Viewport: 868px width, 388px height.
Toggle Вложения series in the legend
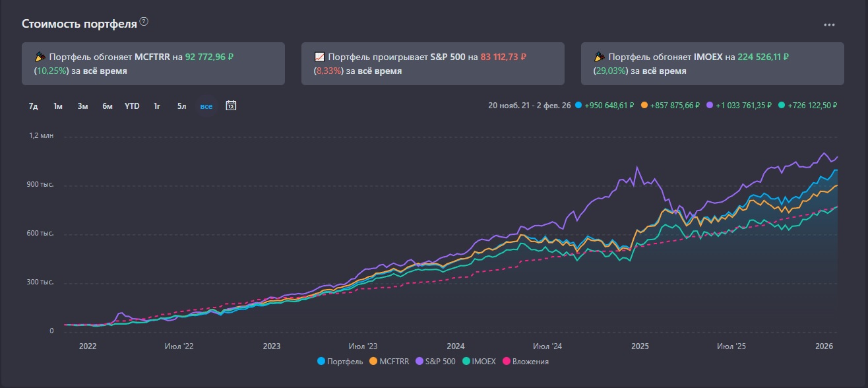(525, 362)
